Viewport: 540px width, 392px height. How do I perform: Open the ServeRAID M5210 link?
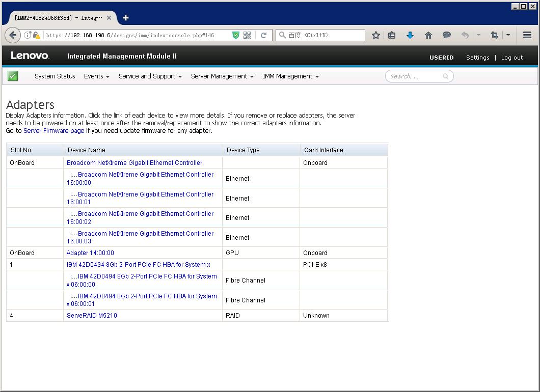coord(92,316)
